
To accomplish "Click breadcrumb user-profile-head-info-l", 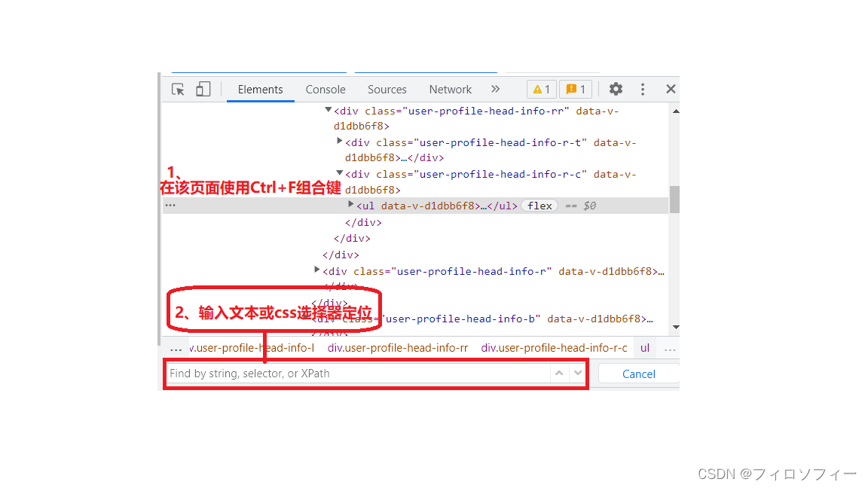I will point(252,348).
